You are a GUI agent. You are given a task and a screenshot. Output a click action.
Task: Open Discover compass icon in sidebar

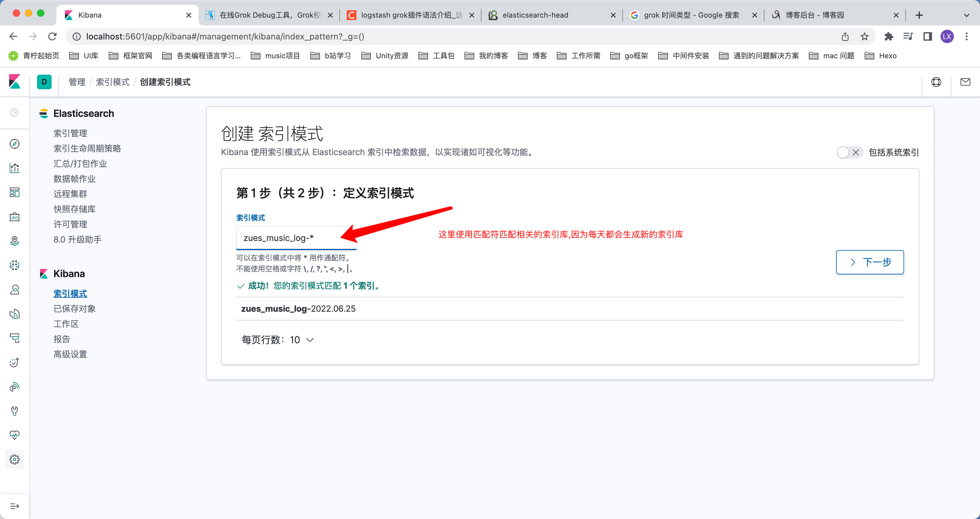tap(15, 144)
